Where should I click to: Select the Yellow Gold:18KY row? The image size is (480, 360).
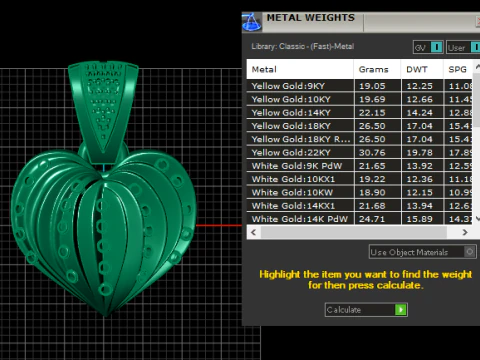coord(359,126)
